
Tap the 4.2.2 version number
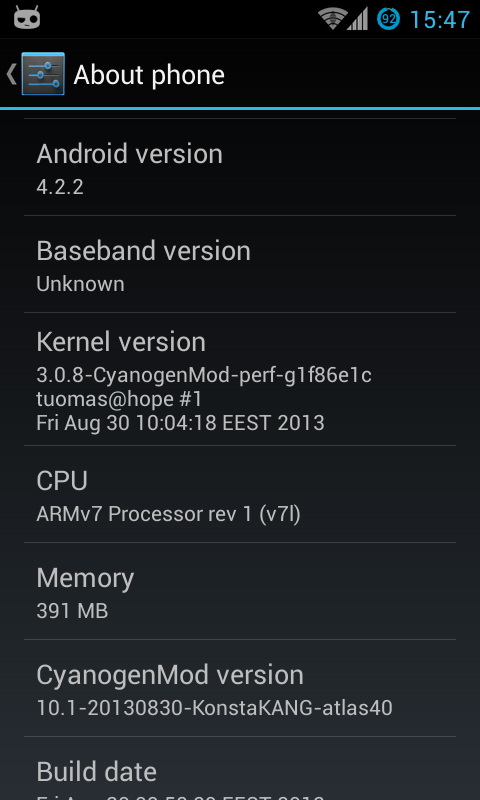point(60,187)
